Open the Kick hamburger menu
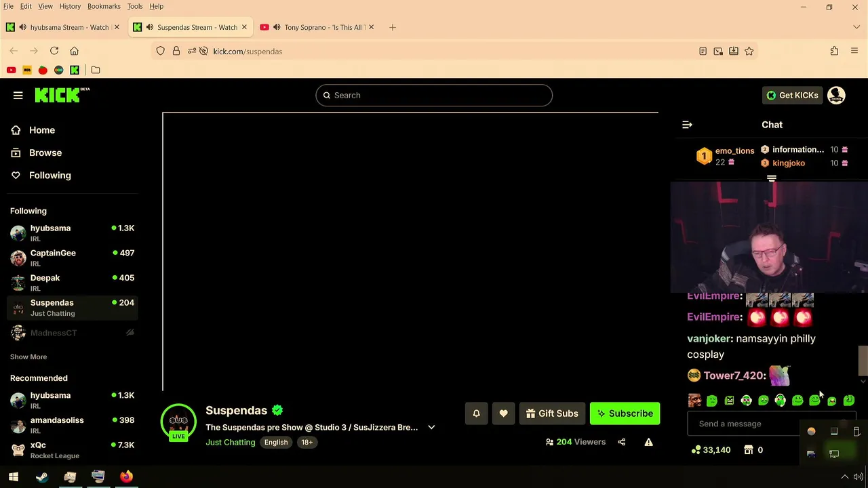Viewport: 868px width, 488px height. coord(18,96)
